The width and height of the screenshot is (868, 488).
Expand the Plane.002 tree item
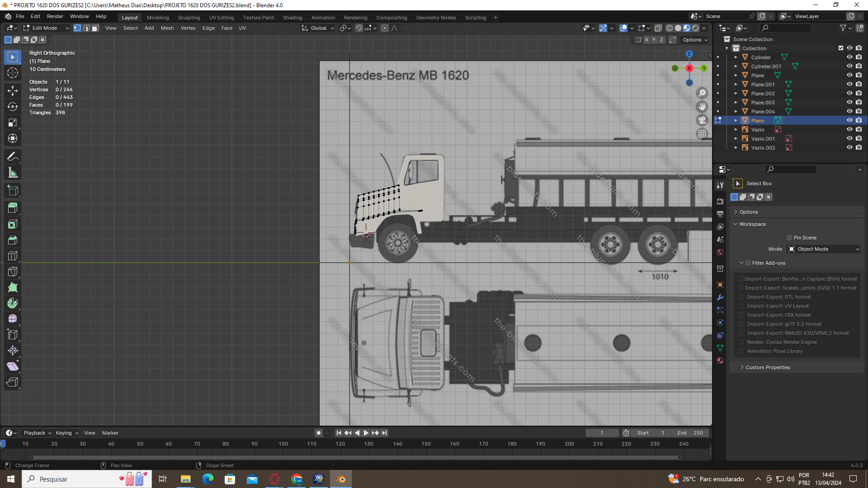tap(736, 94)
